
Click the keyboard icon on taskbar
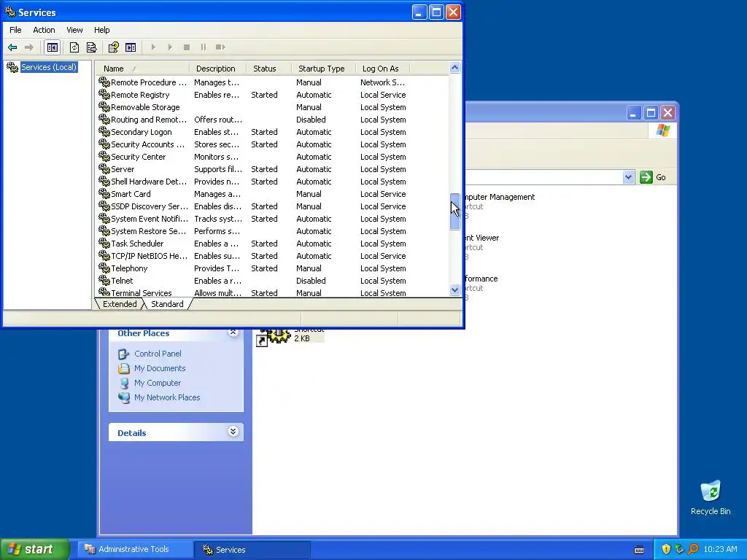(x=639, y=550)
